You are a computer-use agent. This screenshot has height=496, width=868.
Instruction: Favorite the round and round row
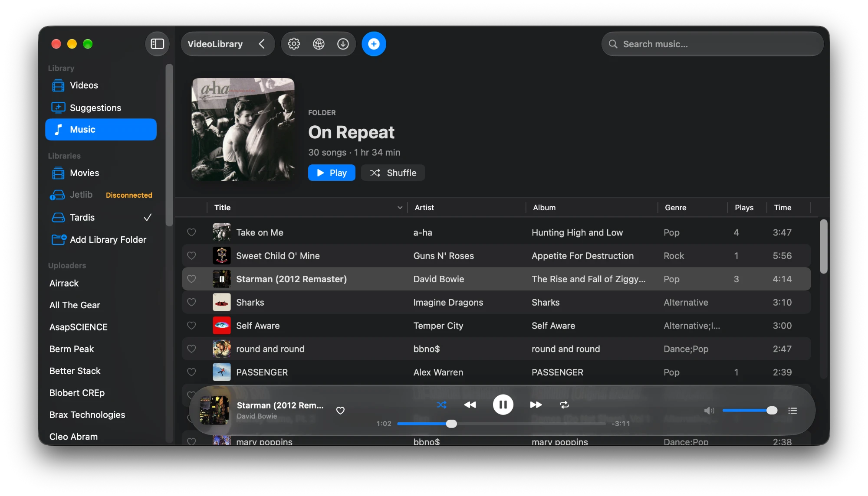click(x=191, y=349)
